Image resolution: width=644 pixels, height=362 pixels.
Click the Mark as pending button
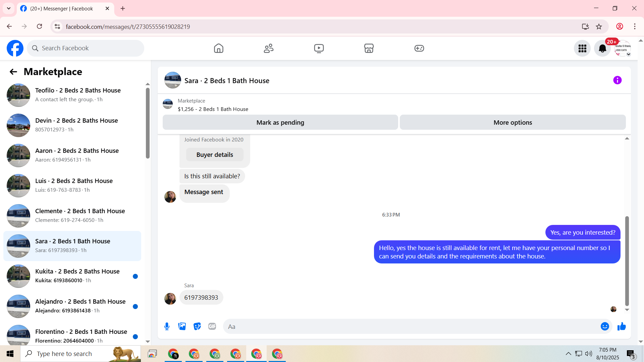(x=280, y=123)
